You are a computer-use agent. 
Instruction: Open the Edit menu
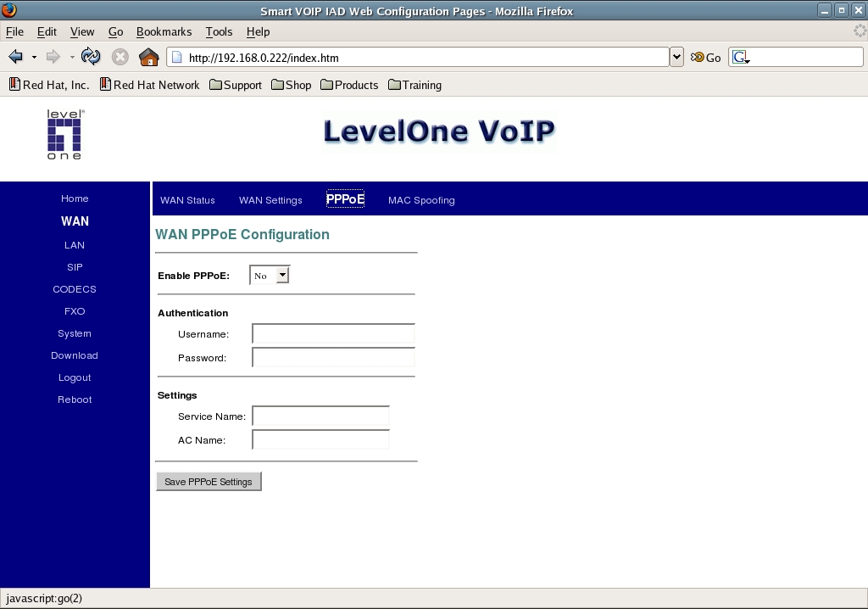coord(47,31)
